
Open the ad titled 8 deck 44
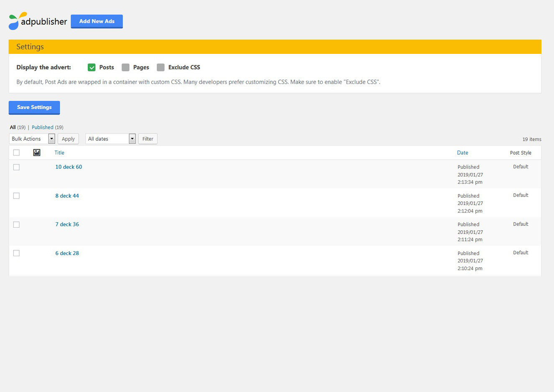(x=67, y=196)
